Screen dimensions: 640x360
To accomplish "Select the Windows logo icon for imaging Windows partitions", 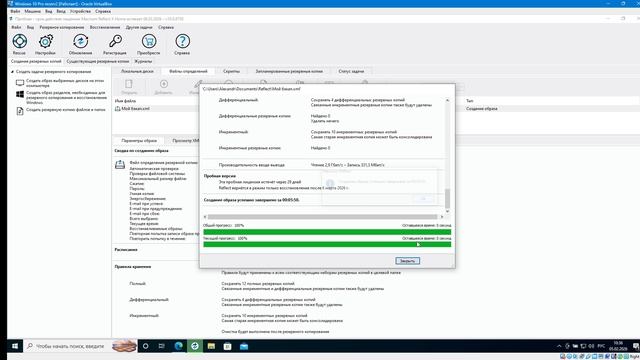I will click(20, 95).
